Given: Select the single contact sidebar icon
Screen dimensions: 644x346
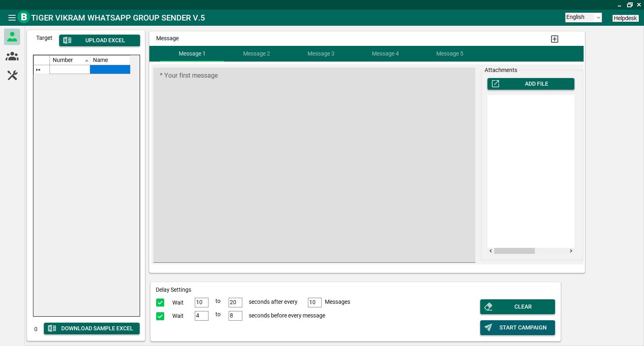Looking at the screenshot, I should click(12, 37).
